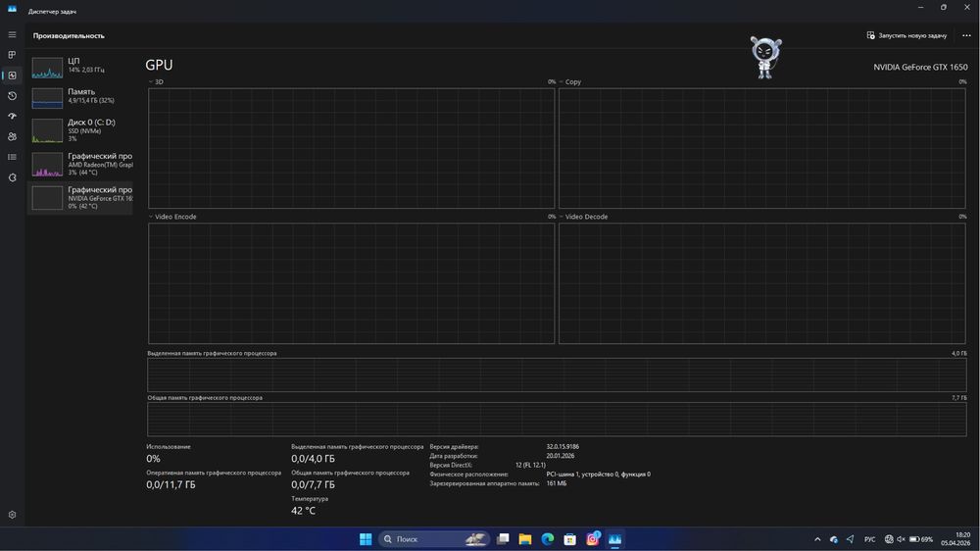This screenshot has width=980, height=551.
Task: Open the Startup apps page icon
Action: click(12, 117)
